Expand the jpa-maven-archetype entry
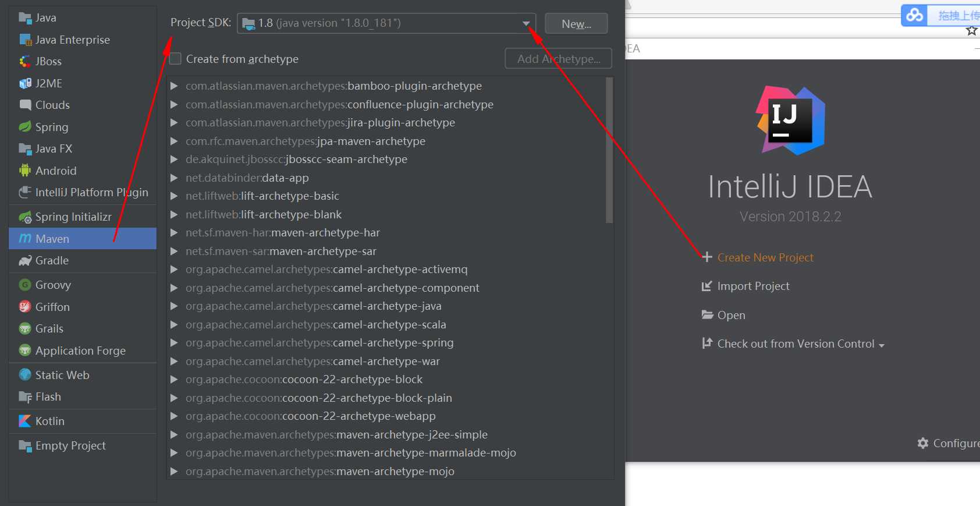 (174, 141)
